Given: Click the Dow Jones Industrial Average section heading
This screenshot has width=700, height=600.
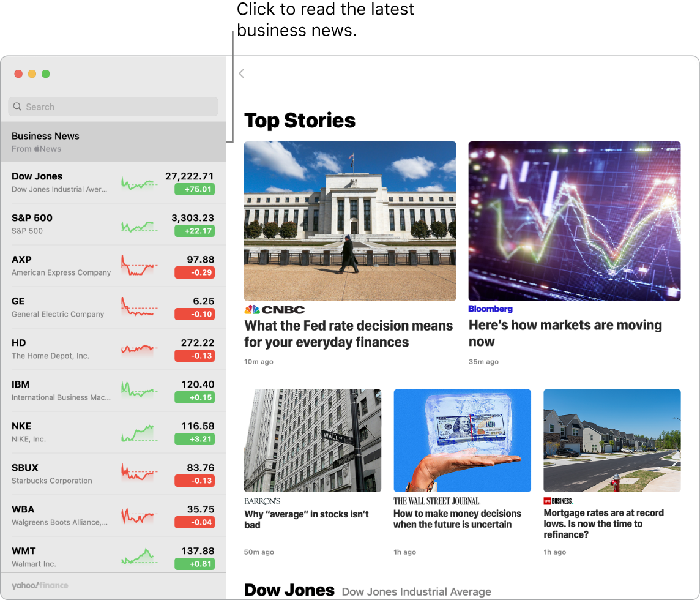Looking at the screenshot, I should [x=416, y=591].
